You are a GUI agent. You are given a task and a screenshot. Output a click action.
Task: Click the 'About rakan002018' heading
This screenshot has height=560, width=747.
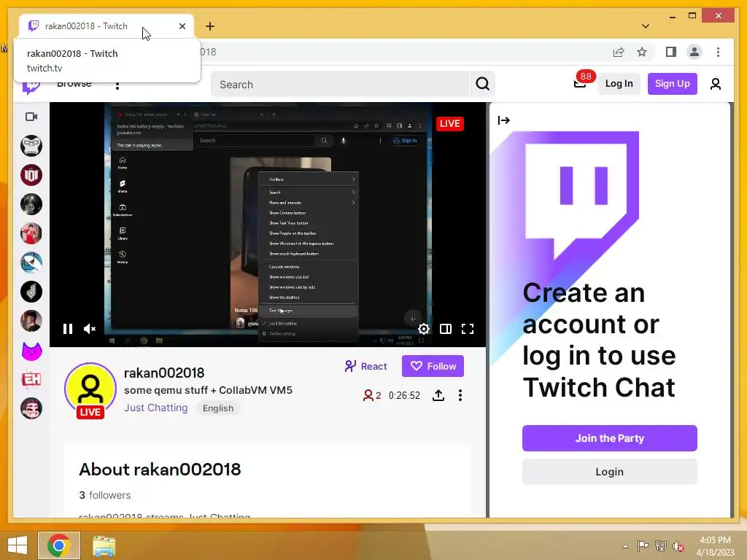160,470
